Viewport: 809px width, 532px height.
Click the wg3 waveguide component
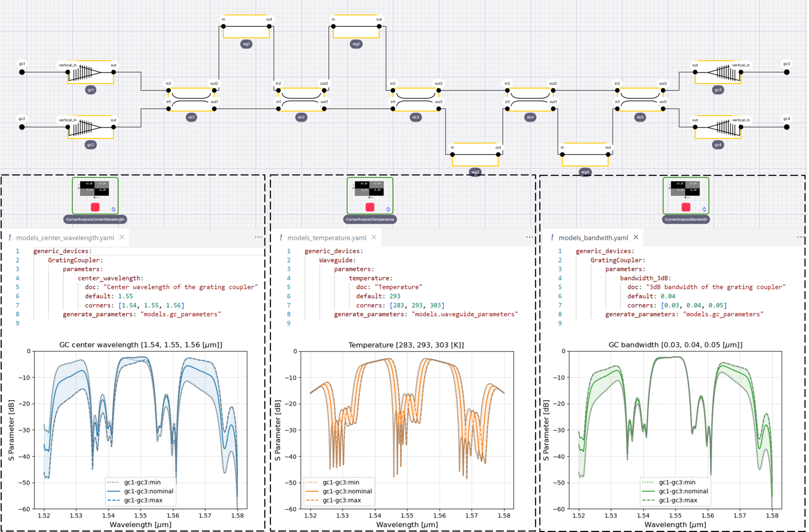[x=475, y=157]
